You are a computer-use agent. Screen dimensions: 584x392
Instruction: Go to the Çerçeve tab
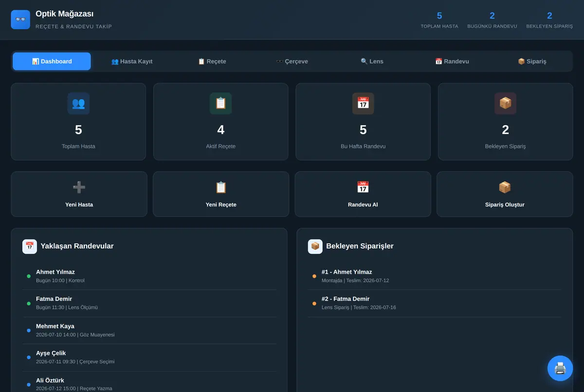coord(292,61)
